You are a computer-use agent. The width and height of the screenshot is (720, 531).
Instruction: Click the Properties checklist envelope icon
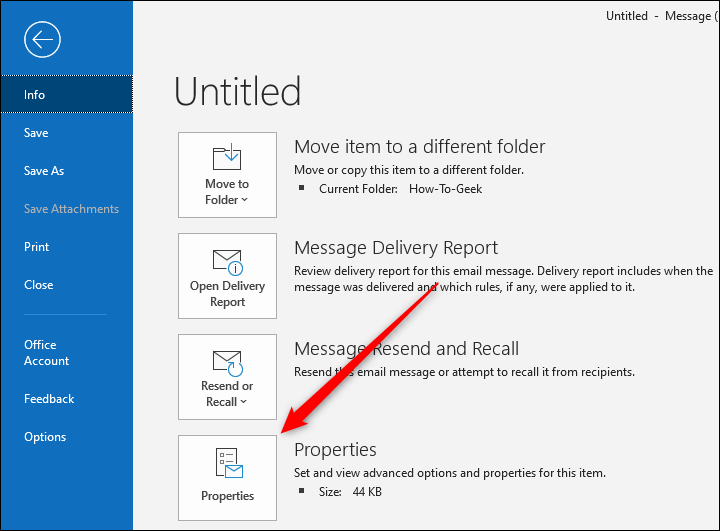pos(227,463)
